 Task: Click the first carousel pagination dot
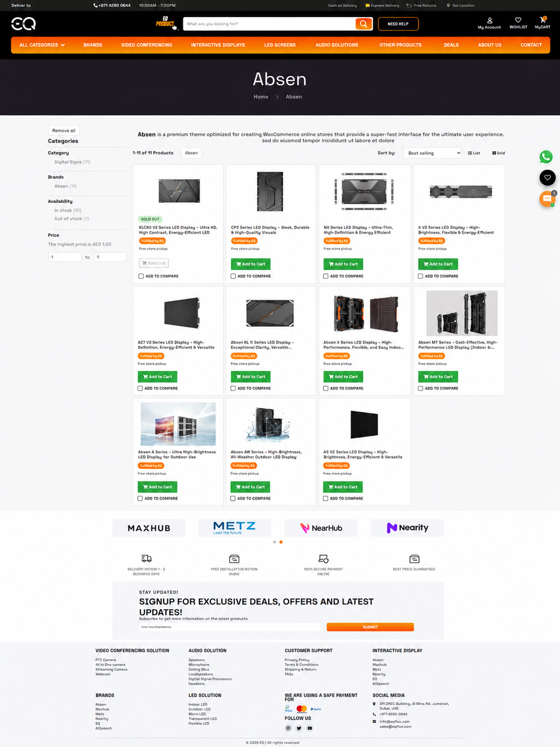tap(274, 542)
